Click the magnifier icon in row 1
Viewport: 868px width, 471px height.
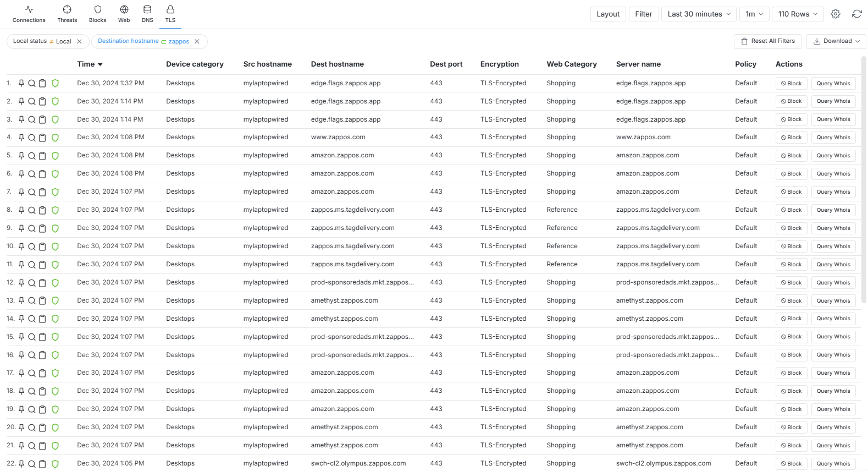tap(32, 83)
